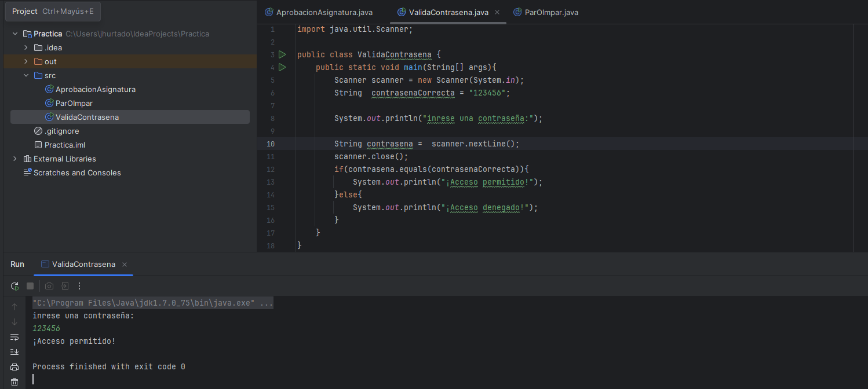Click the camera icon in Run toolbar

49,286
